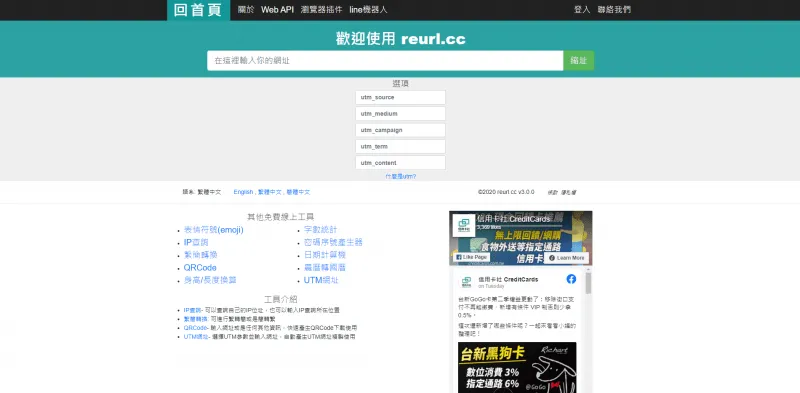The height and width of the screenshot is (393, 800).
Task: Open the UTM網址 tool in the tools list
Action: [321, 280]
